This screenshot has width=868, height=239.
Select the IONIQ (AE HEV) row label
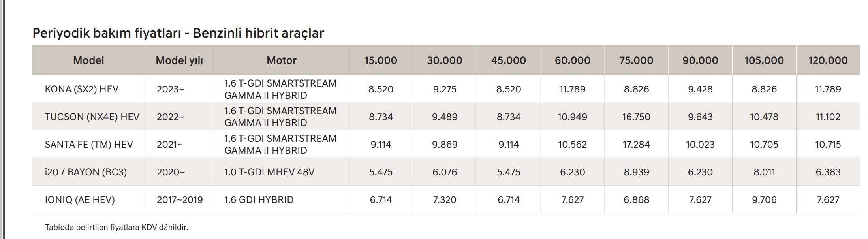click(x=80, y=200)
